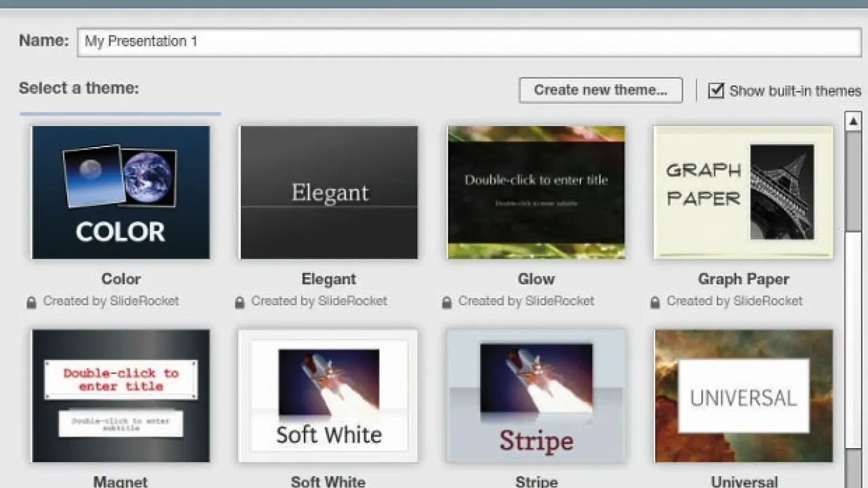Click the scrollbar up arrow
The image size is (868, 488).
[x=853, y=121]
